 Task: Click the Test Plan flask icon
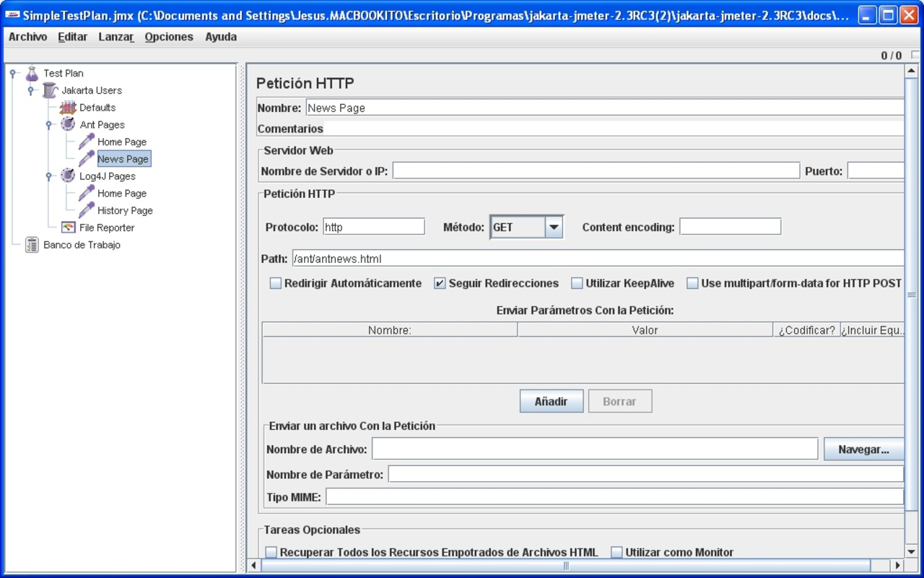(32, 73)
